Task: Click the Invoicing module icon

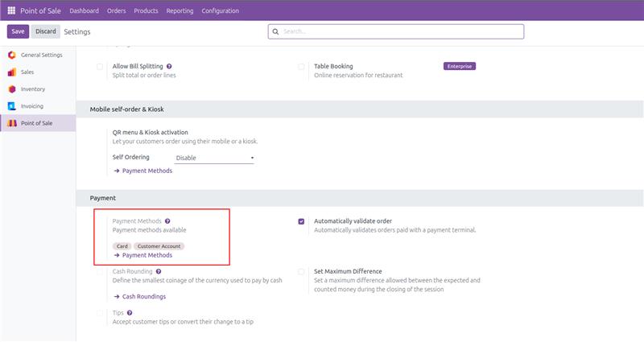Action: [x=11, y=105]
